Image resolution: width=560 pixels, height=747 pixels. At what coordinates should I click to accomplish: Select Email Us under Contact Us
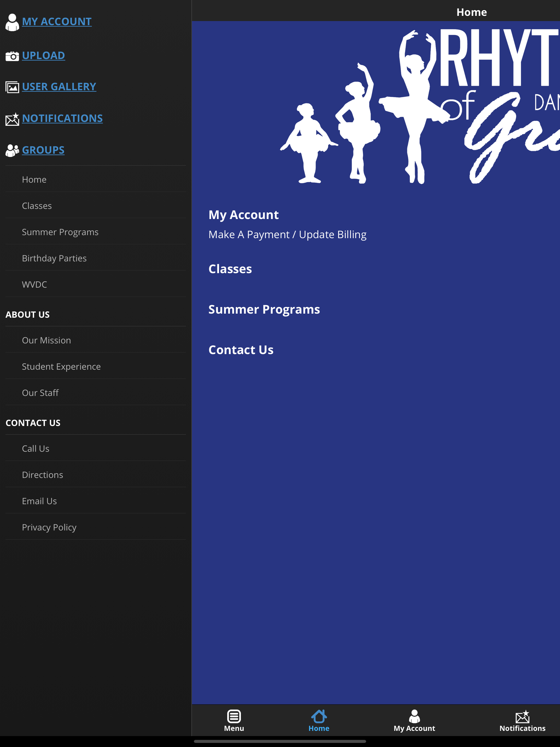pos(96,501)
